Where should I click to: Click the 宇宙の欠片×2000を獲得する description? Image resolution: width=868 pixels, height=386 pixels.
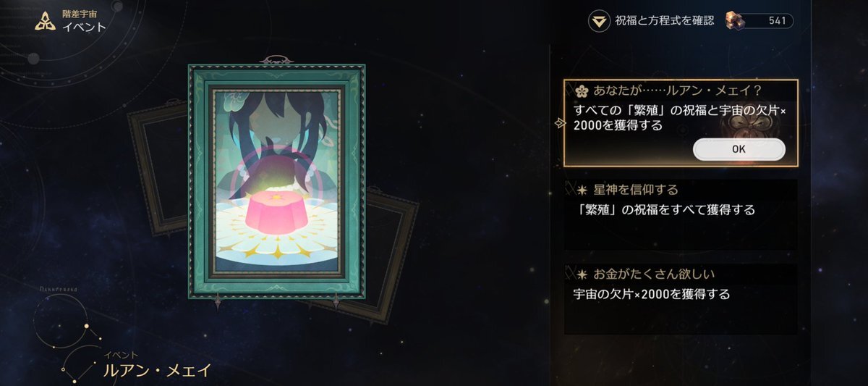click(x=651, y=295)
